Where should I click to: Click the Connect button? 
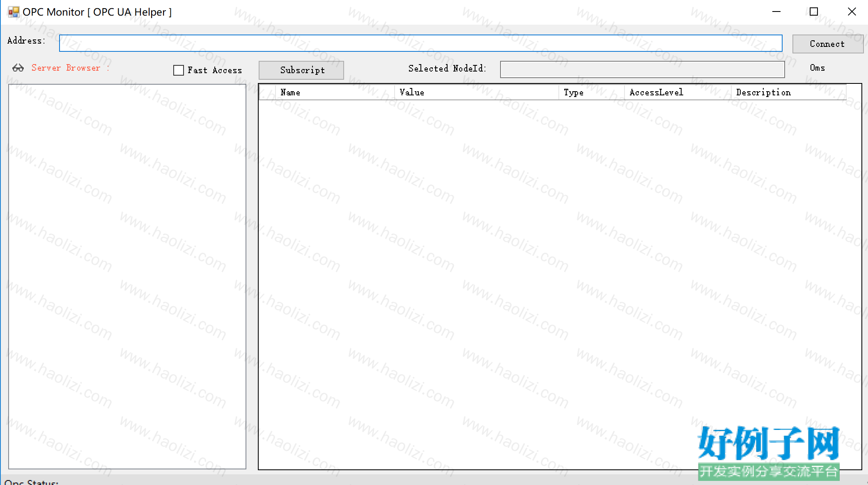click(x=828, y=44)
